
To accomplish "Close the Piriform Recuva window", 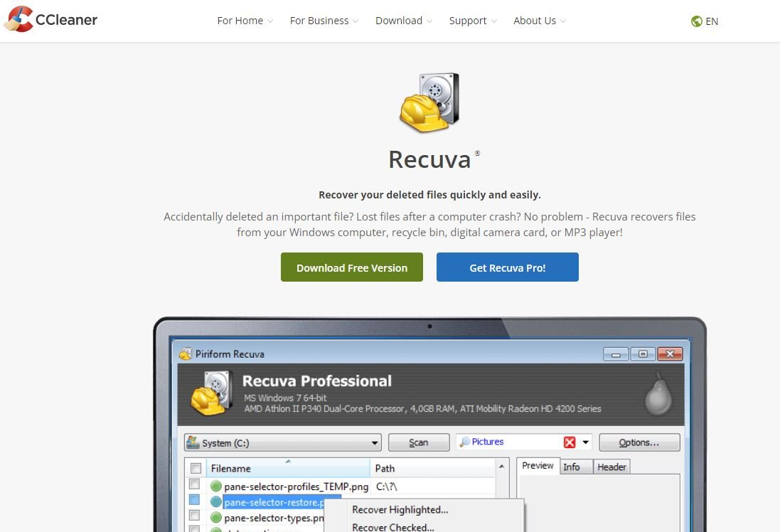I will click(x=670, y=354).
